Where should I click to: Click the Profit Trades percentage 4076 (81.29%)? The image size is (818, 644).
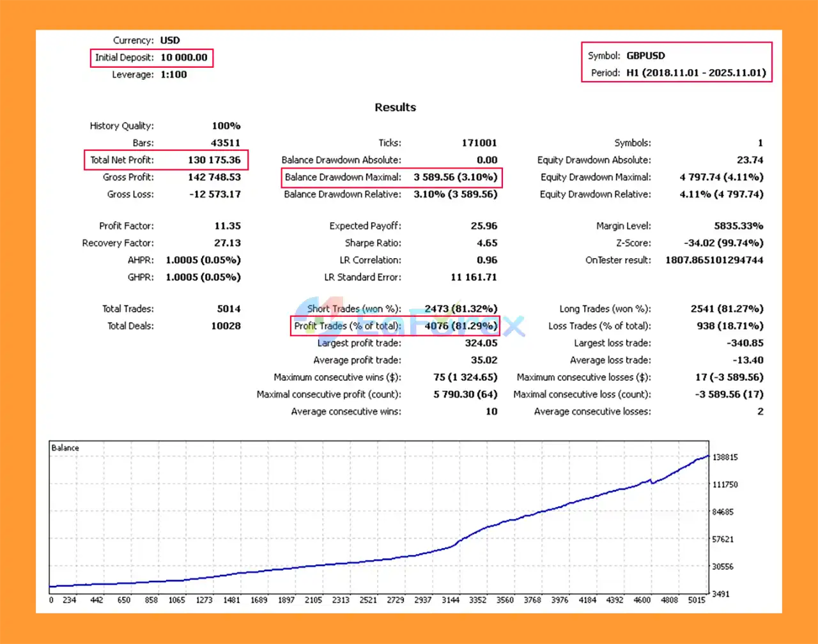(x=460, y=326)
